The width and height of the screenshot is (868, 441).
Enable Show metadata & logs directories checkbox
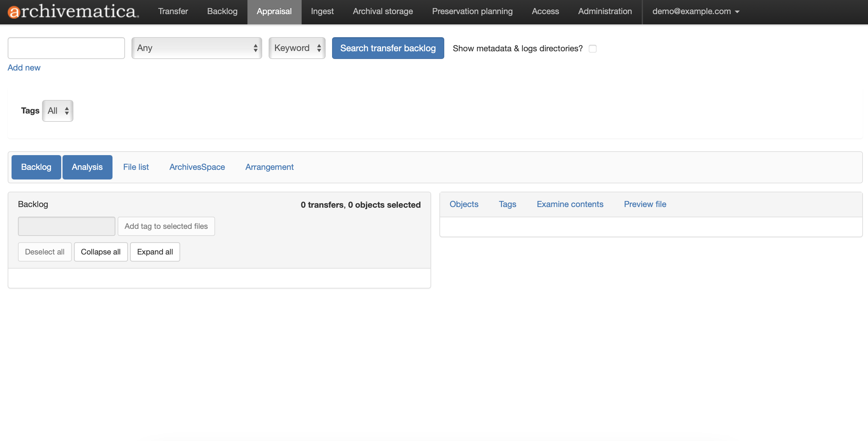tap(592, 48)
